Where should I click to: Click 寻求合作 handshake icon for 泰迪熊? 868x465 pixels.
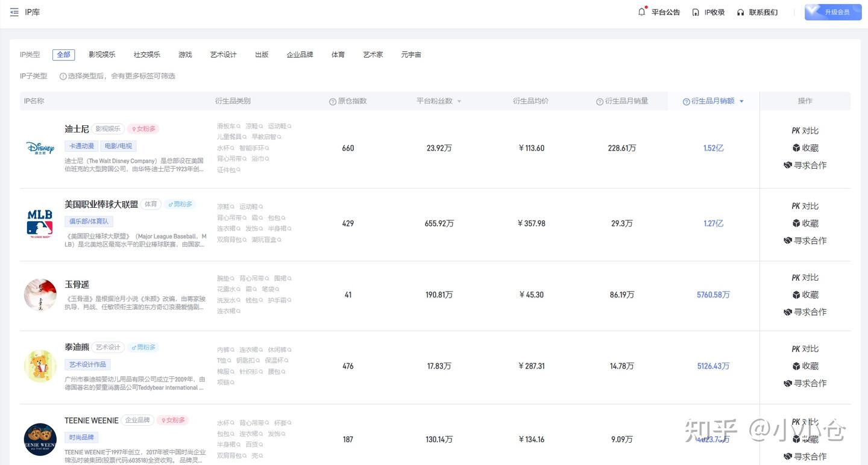(788, 383)
